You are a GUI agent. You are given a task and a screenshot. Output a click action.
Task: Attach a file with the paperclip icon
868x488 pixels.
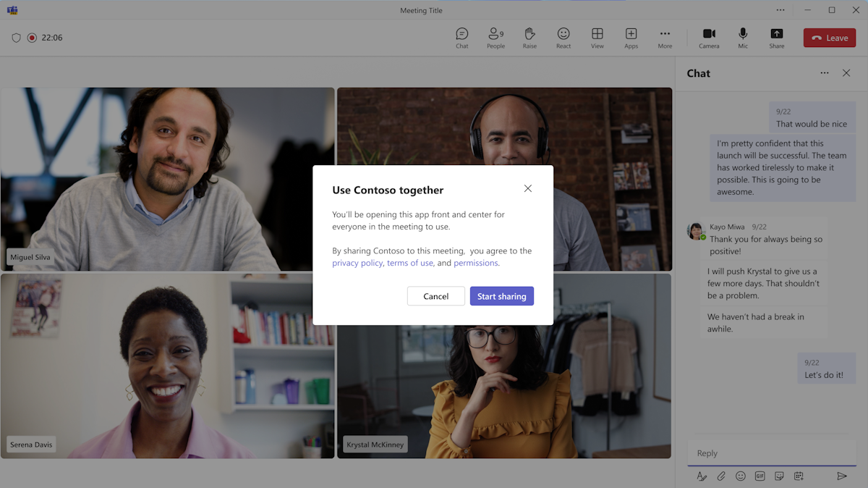721,476
